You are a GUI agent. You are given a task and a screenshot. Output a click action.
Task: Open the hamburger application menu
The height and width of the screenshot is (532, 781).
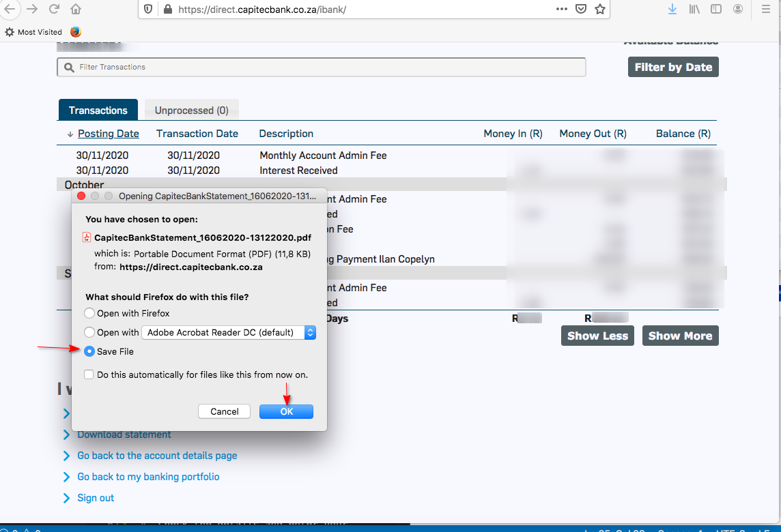coord(766,10)
